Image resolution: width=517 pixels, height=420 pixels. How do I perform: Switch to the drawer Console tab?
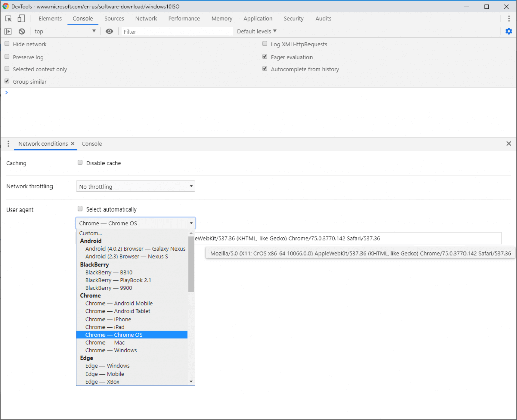point(92,144)
